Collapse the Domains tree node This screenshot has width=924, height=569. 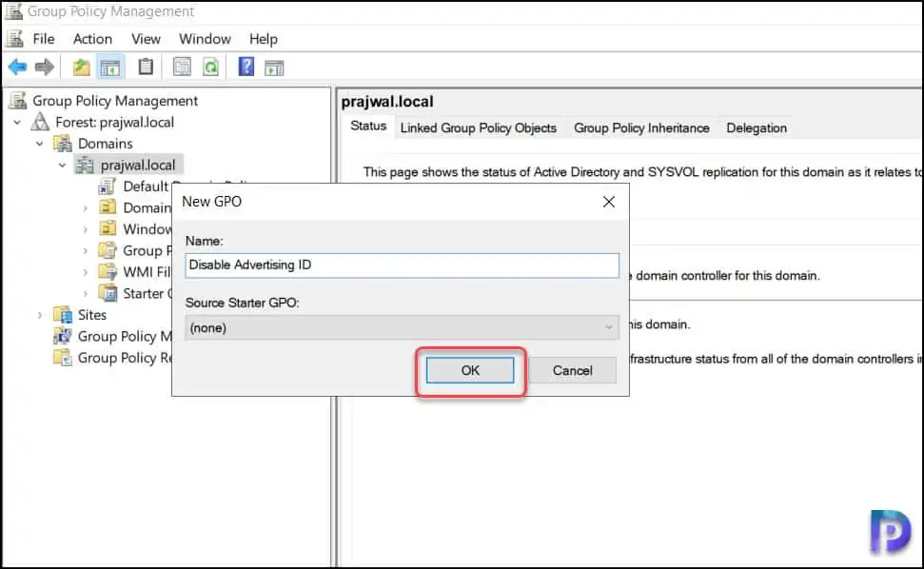click(x=39, y=144)
